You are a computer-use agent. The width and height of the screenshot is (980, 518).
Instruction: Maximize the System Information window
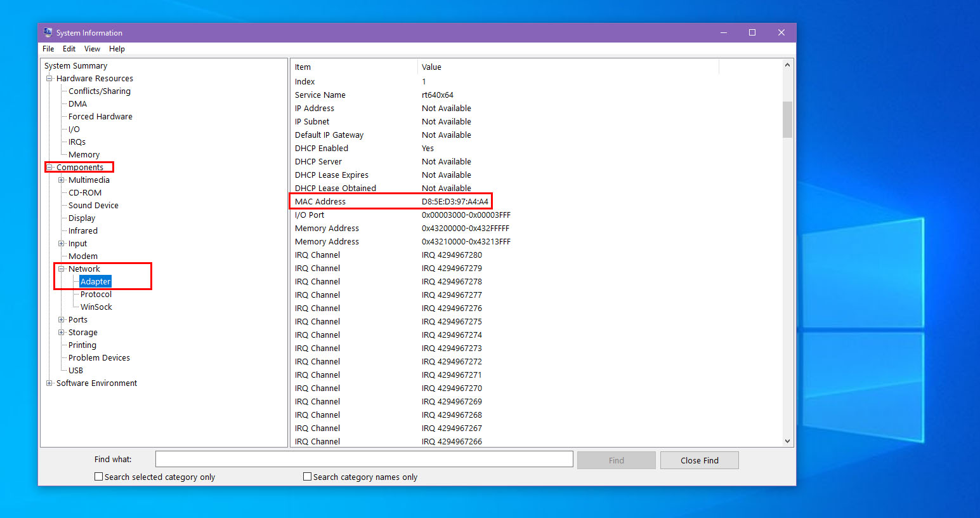(752, 32)
